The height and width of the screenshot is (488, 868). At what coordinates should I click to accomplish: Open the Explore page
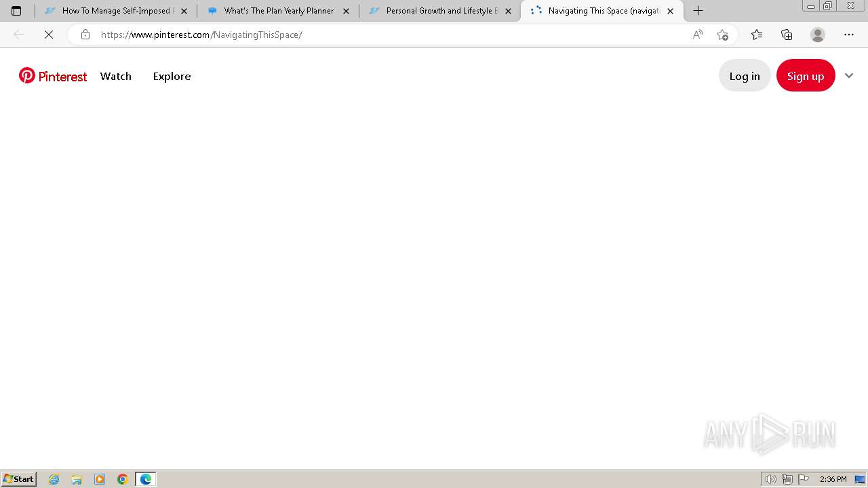coord(172,76)
